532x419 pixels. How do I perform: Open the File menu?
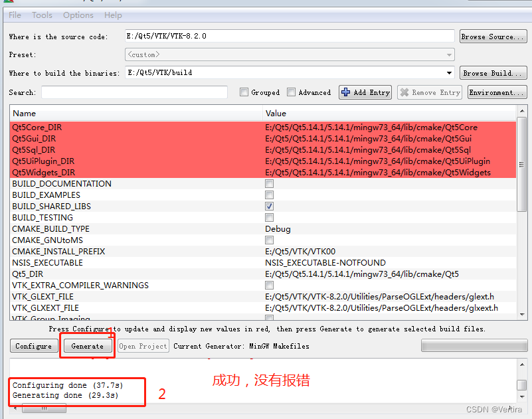pos(14,15)
